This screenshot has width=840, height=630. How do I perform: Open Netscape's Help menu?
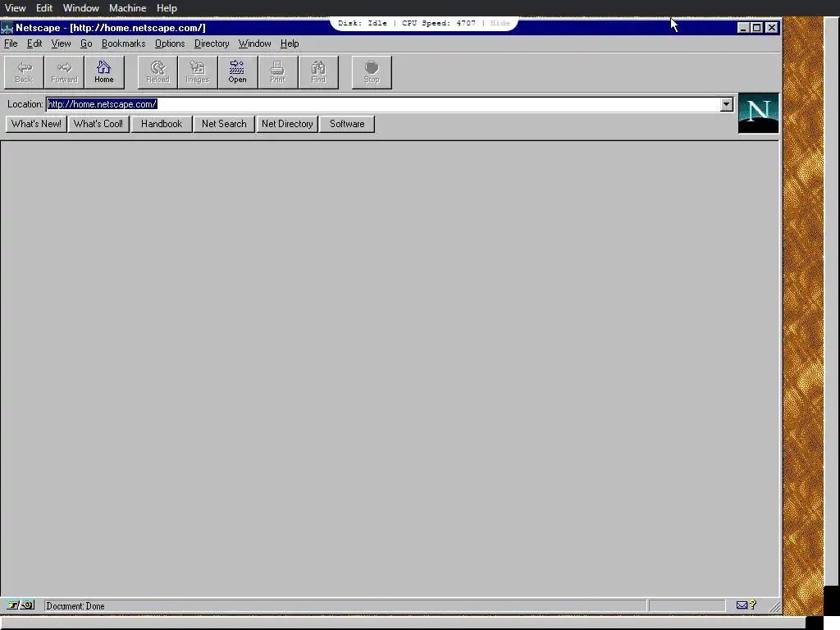coord(290,43)
